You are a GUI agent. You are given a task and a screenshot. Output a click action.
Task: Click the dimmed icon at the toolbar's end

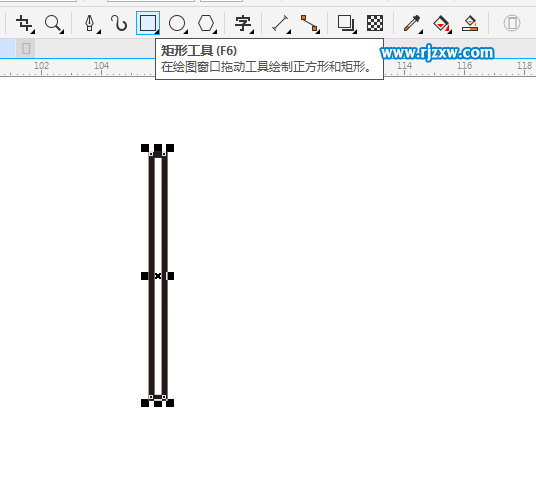[512, 23]
